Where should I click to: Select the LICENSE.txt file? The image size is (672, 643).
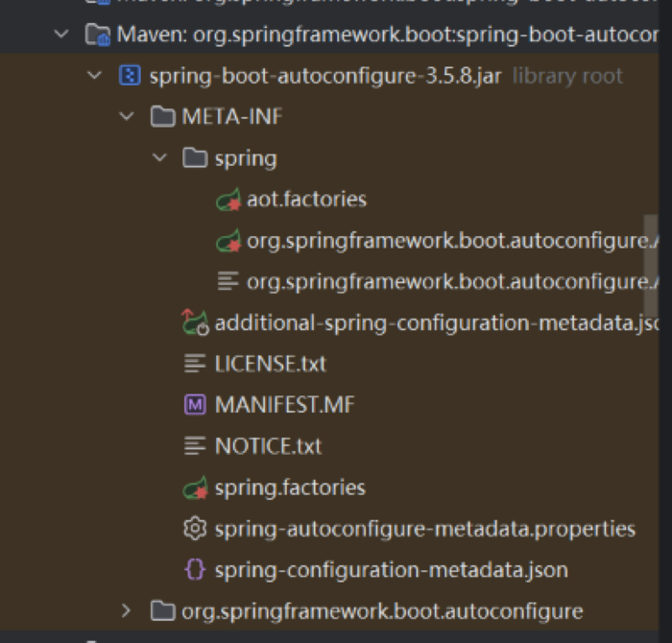[271, 364]
